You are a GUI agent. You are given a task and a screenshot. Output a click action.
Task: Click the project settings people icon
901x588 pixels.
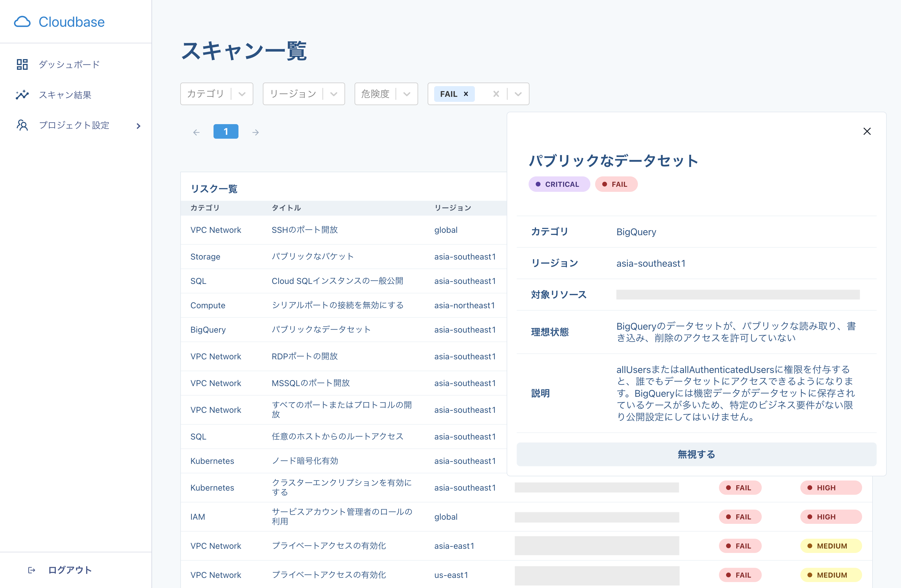pyautogui.click(x=22, y=125)
